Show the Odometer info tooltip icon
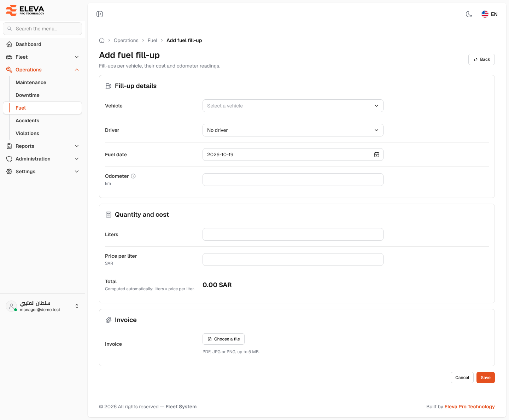509x420 pixels. point(133,176)
